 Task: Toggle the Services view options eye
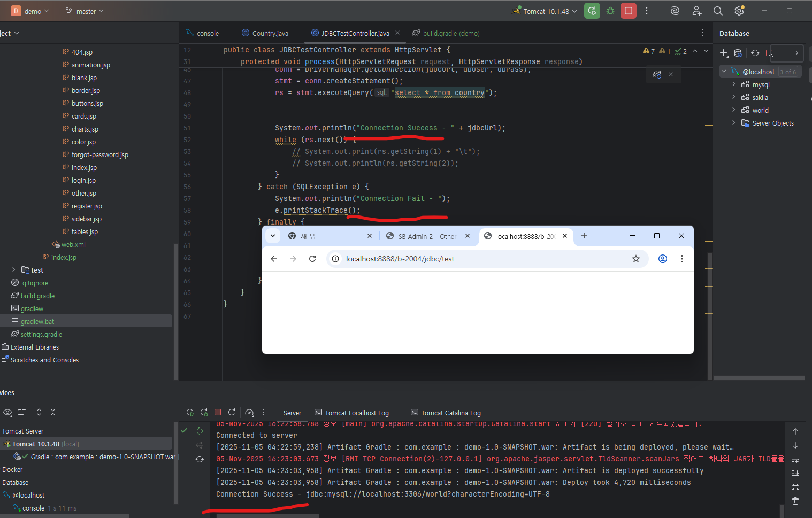tap(7, 412)
